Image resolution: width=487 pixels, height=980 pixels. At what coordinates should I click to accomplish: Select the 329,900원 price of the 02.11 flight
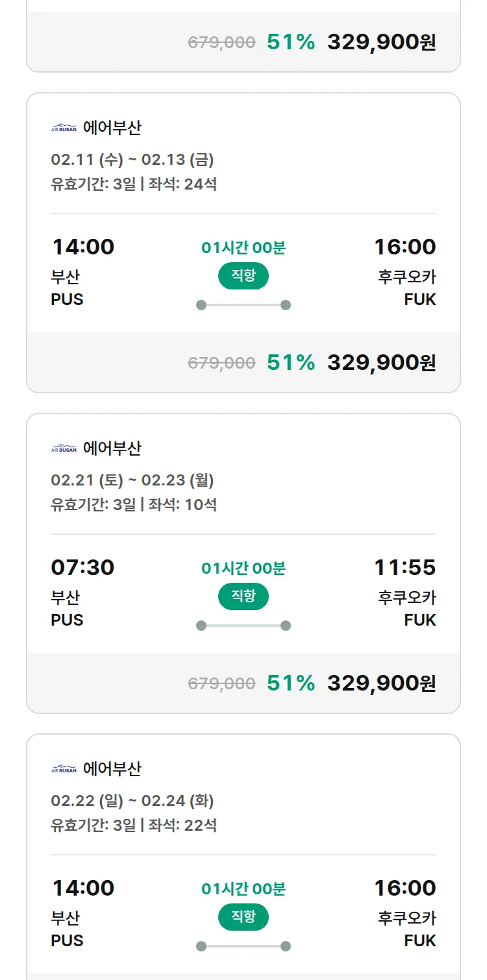[x=381, y=363]
